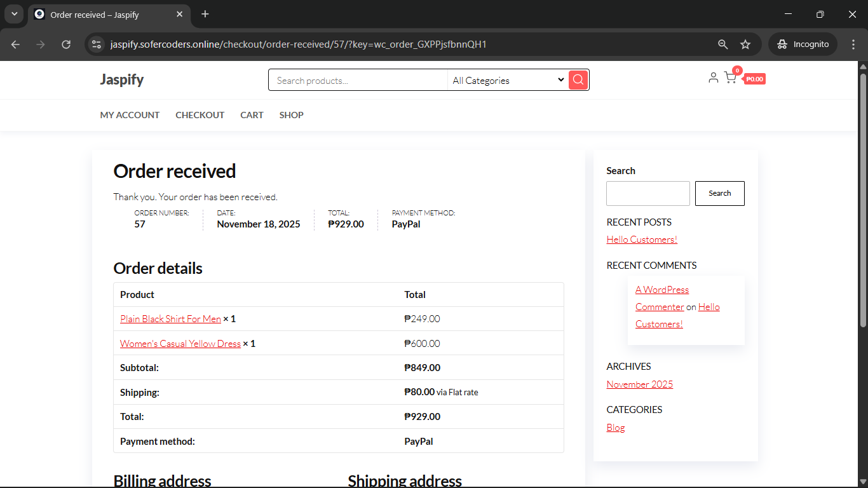Screen dimensions: 868x488
Task: Open Plain Black Shirt For Men link
Action: click(170, 319)
